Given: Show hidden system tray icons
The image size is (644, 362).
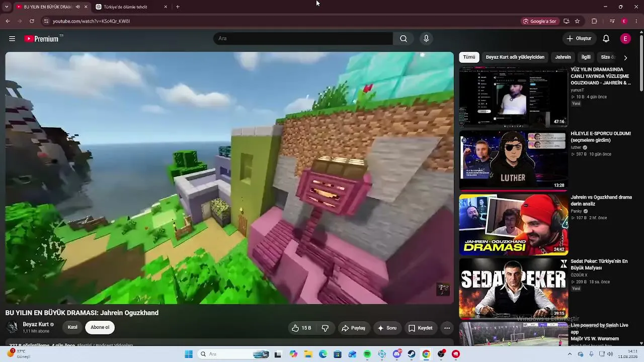Looking at the screenshot, I should (570, 354).
